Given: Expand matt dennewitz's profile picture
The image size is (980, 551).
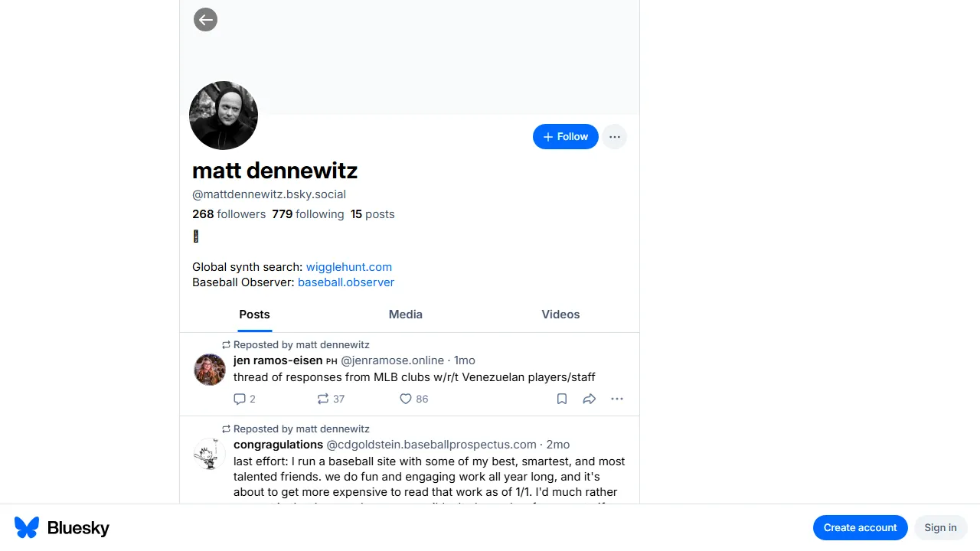Looking at the screenshot, I should 224,115.
